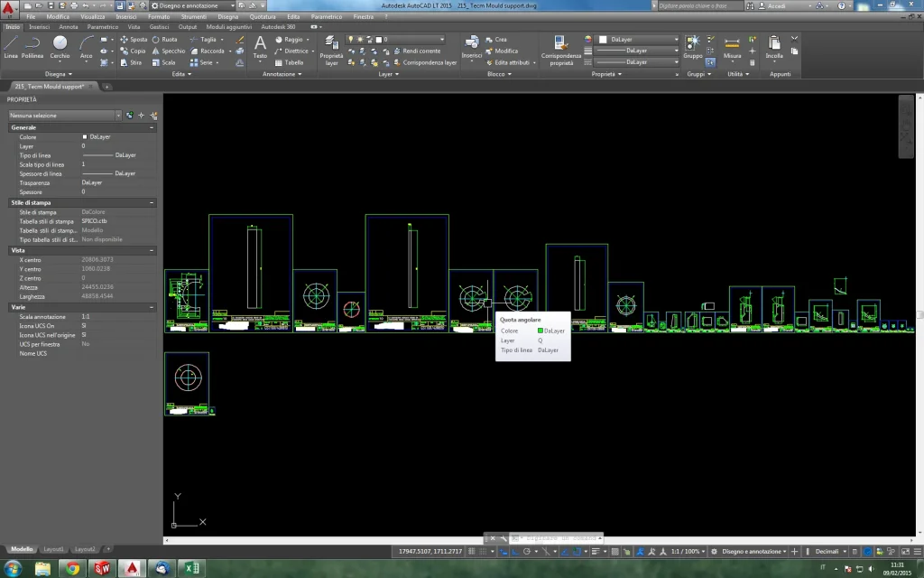This screenshot has height=578, width=924.
Task: Expand the Disegna panel options
Action: [59, 74]
